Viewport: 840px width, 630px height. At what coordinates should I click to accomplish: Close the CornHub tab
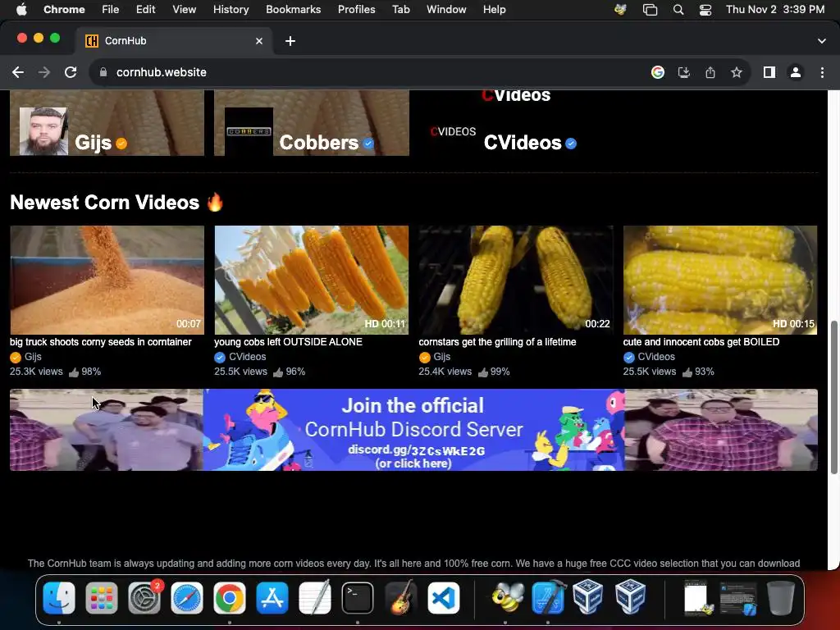259,41
